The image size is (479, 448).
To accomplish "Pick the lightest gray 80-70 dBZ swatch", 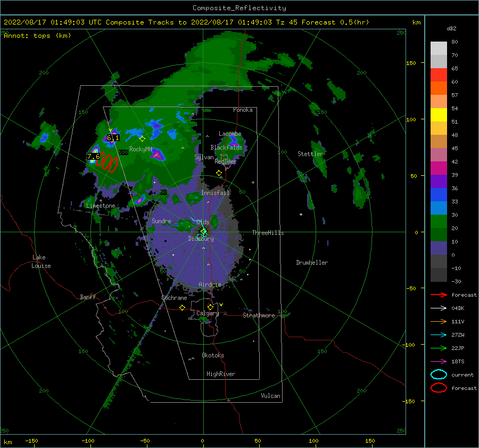I will tap(439, 48).
